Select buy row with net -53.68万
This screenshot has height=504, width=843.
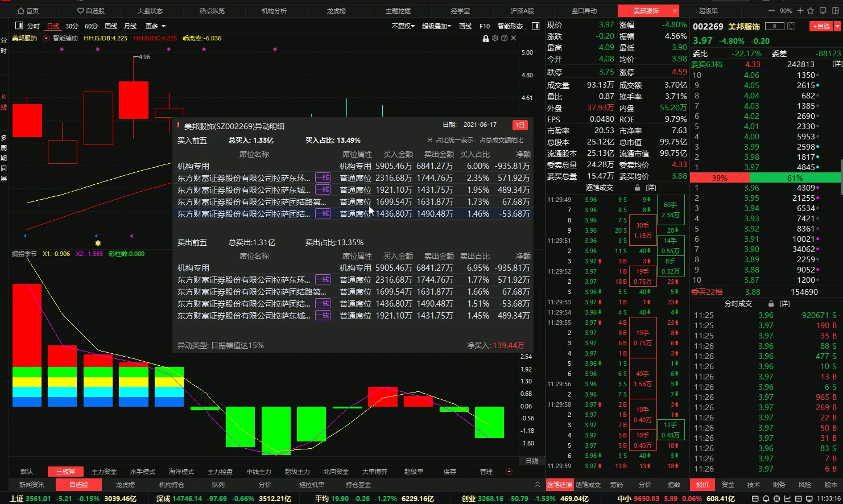coord(353,214)
